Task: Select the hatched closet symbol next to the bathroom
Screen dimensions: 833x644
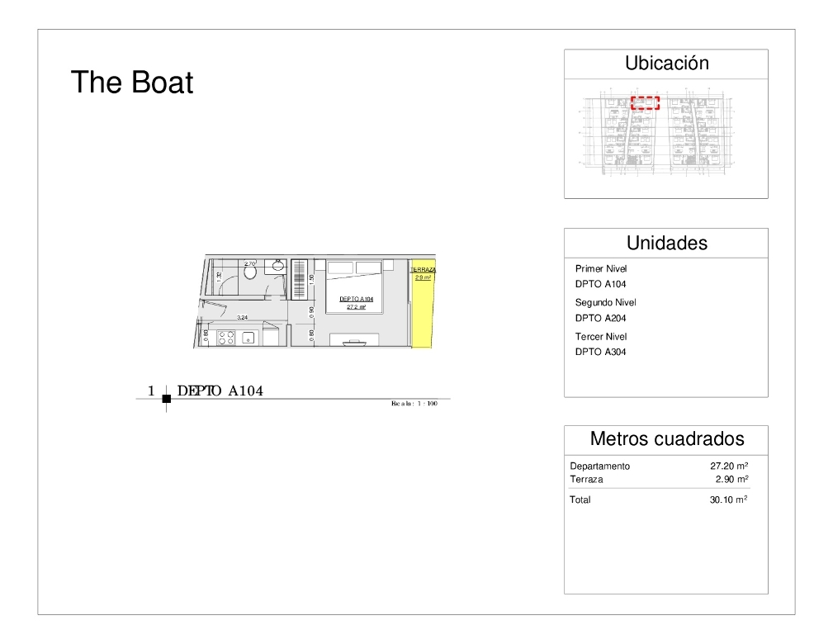Action: [299, 277]
